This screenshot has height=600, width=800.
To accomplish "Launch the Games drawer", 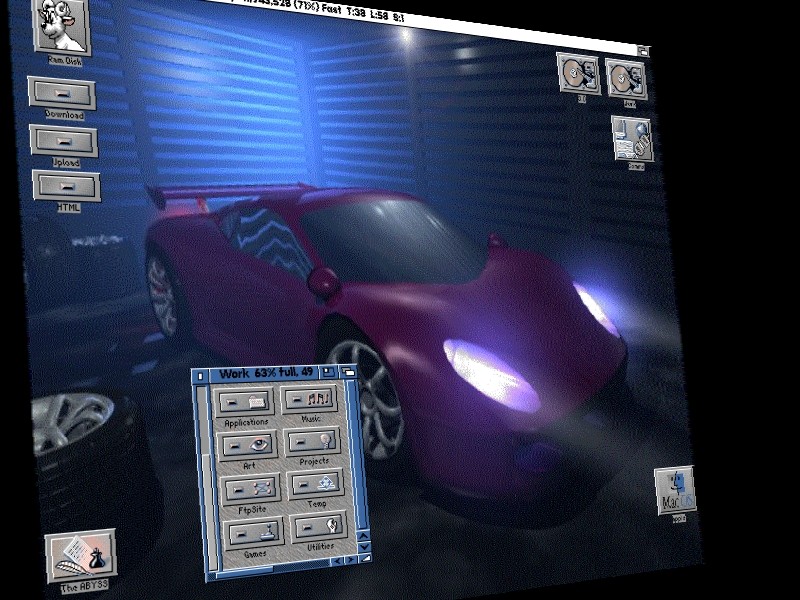I will tap(255, 532).
